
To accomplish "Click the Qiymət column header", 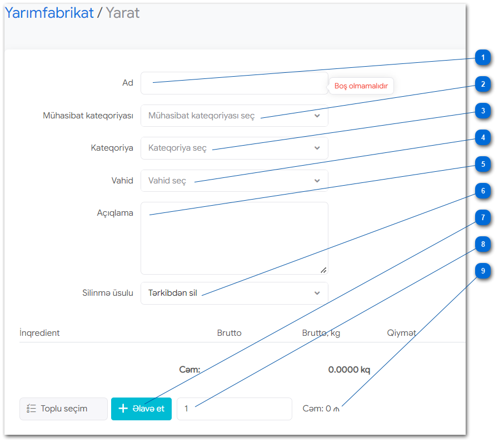I will point(401,333).
